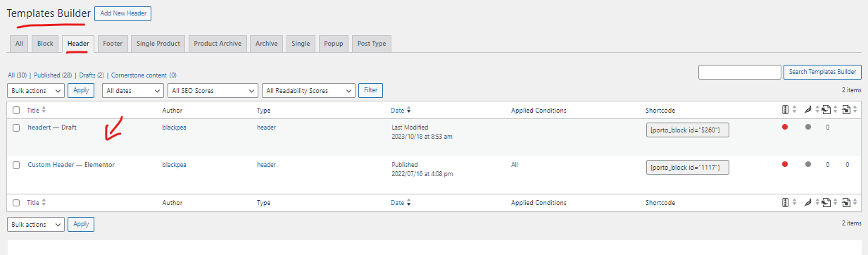The width and height of the screenshot is (868, 255).
Task: Sort by SEO score icon in header row
Action: [x=785, y=110]
